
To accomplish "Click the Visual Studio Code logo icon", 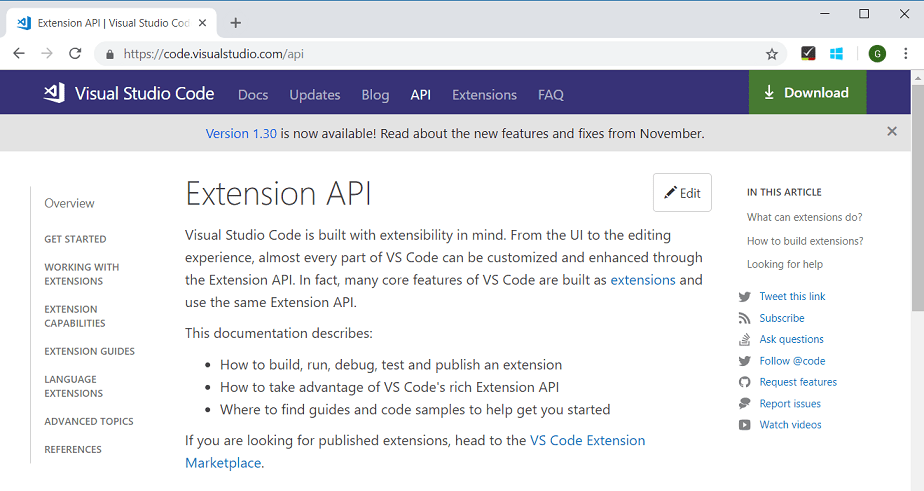I will point(54,93).
